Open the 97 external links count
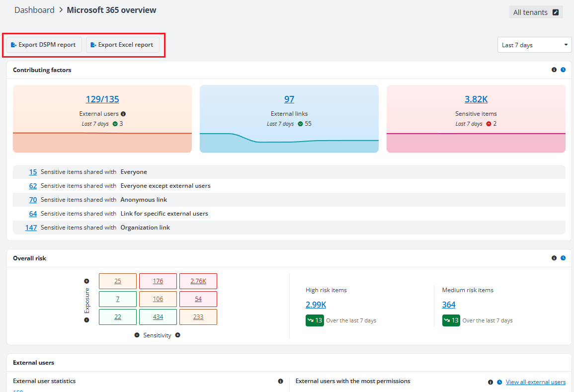This screenshot has height=392, width=574. click(289, 99)
